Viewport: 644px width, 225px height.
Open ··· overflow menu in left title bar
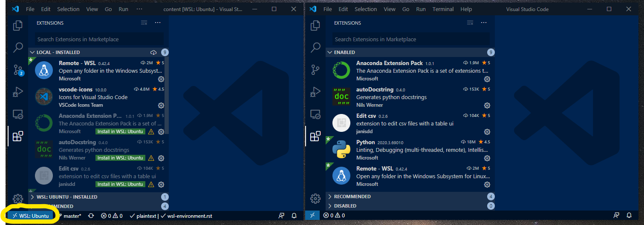point(140,9)
